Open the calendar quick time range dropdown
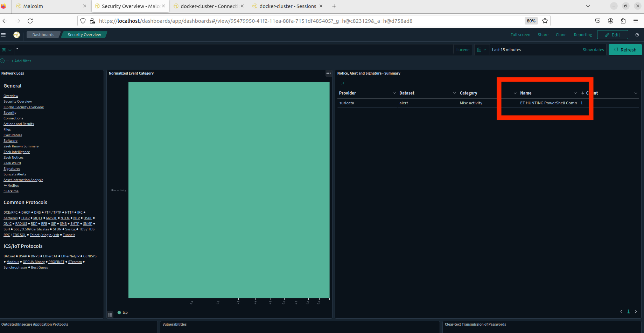This screenshot has height=333, width=644. click(482, 50)
